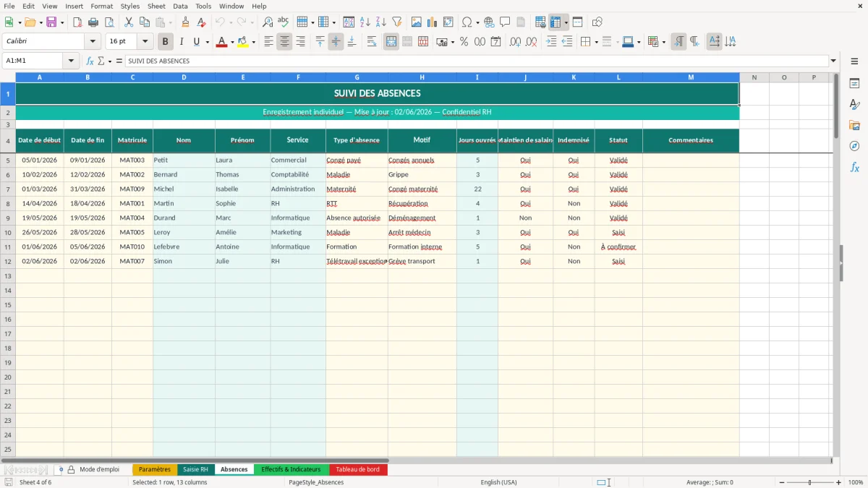The width and height of the screenshot is (868, 488).
Task: Open Underline style dropdown arrow
Action: pyautogui.click(x=206, y=42)
